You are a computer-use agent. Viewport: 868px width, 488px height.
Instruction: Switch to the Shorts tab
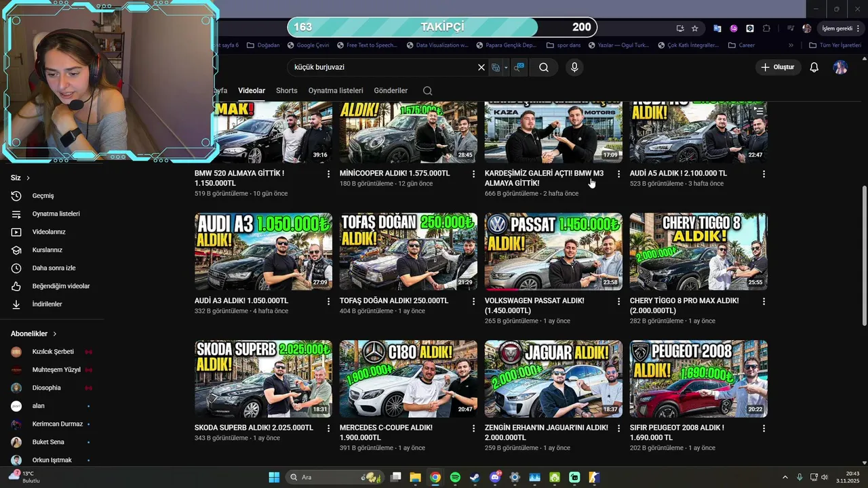tap(287, 91)
